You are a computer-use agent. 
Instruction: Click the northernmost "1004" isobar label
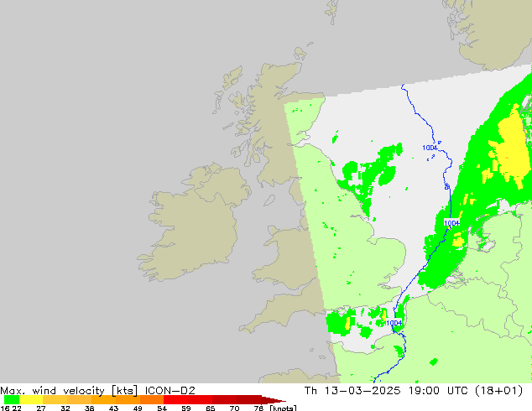[x=430, y=148]
